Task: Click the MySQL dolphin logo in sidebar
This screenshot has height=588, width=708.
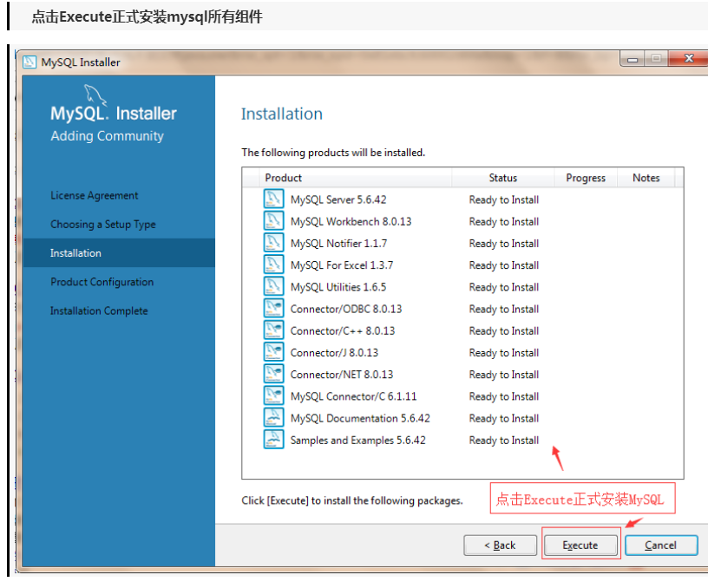Action: pos(95,95)
